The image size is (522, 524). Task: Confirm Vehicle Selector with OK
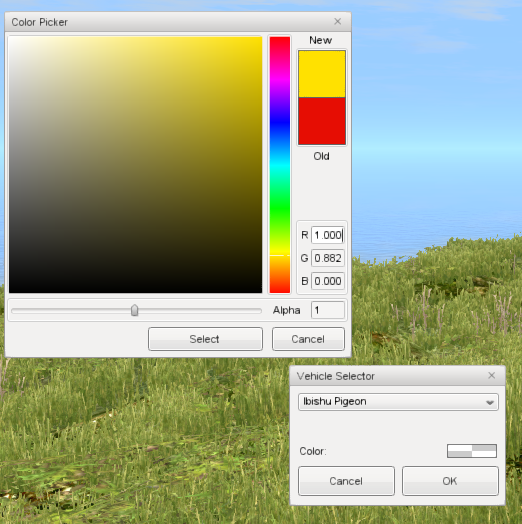(450, 481)
